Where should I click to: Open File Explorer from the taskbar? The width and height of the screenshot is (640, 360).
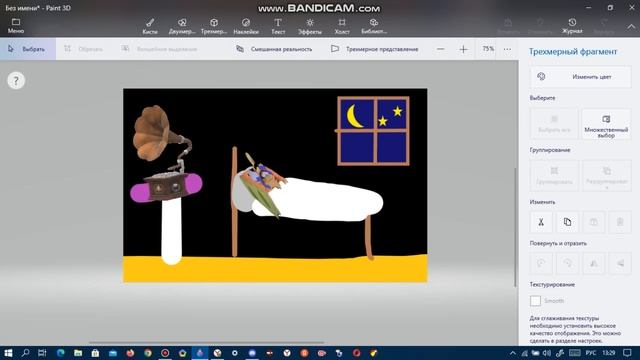(78, 353)
